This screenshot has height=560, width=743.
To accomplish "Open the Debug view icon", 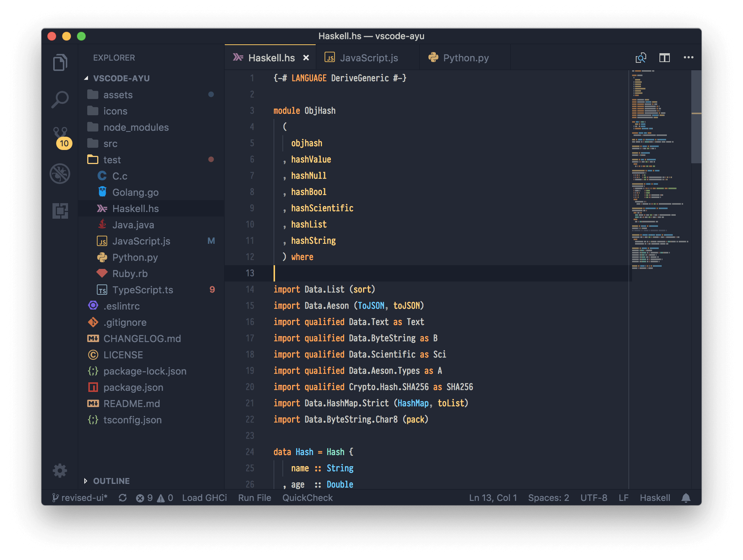I will [x=60, y=174].
